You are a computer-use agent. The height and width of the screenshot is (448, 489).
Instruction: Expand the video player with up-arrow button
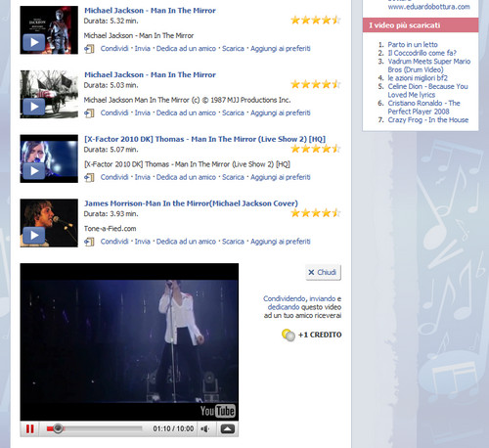[228, 428]
